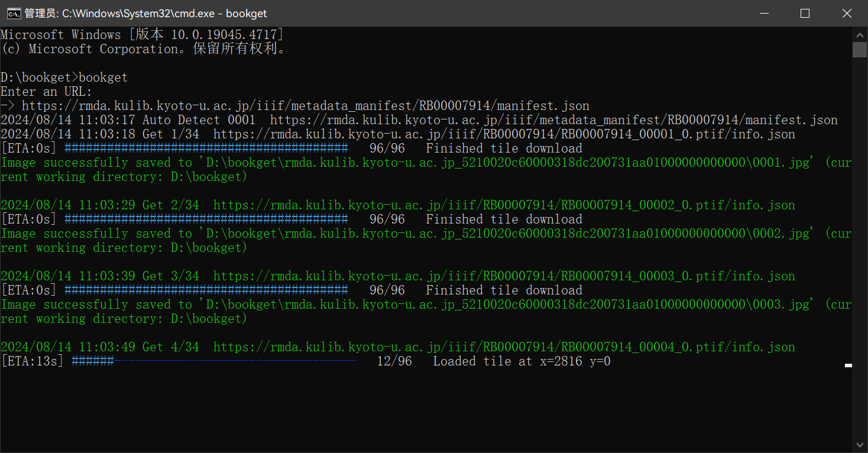Click the 'Auto Detect 0001' log line
This screenshot has width=868, height=453.
(x=419, y=120)
